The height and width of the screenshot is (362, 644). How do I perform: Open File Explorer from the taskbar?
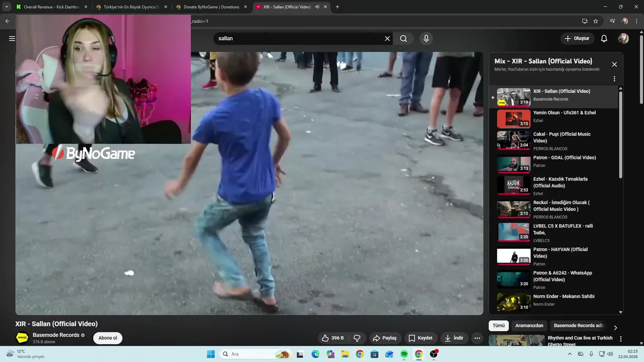345,354
